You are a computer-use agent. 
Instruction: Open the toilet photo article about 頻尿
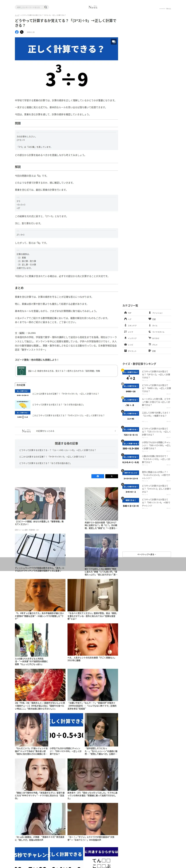click(x=93, y=595)
